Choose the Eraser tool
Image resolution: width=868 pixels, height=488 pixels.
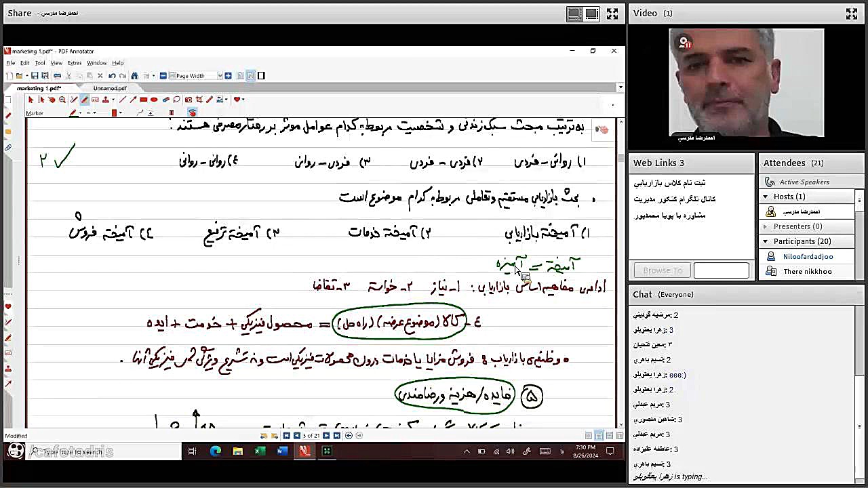[166, 100]
